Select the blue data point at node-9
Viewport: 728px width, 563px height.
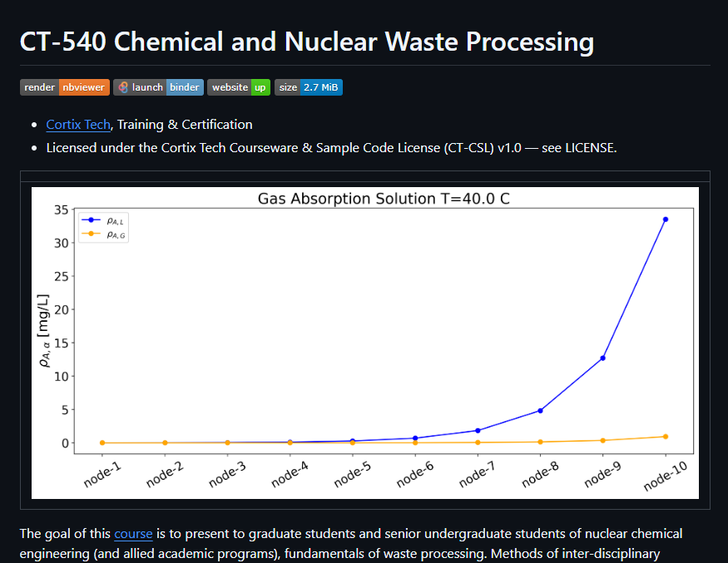click(602, 358)
